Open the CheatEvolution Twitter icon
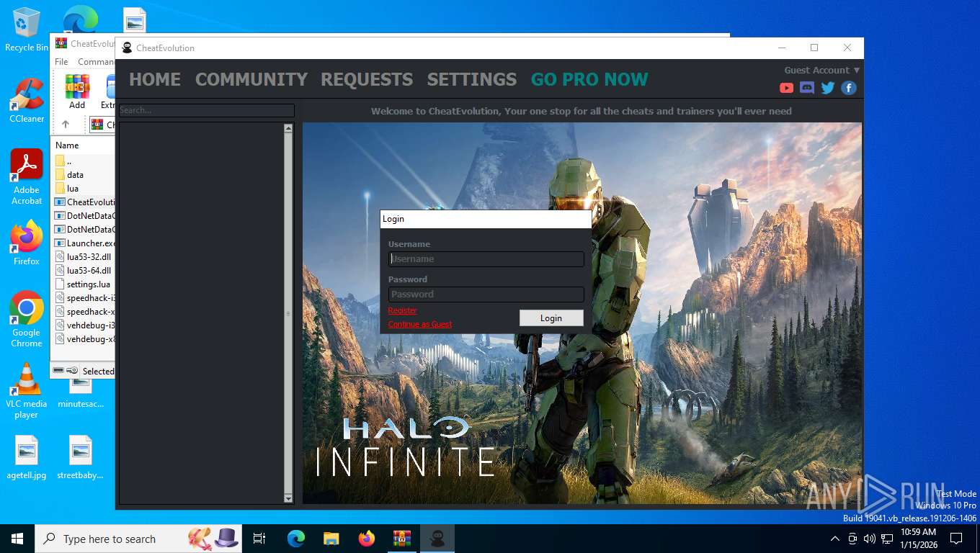The height and width of the screenshot is (553, 980). [828, 88]
